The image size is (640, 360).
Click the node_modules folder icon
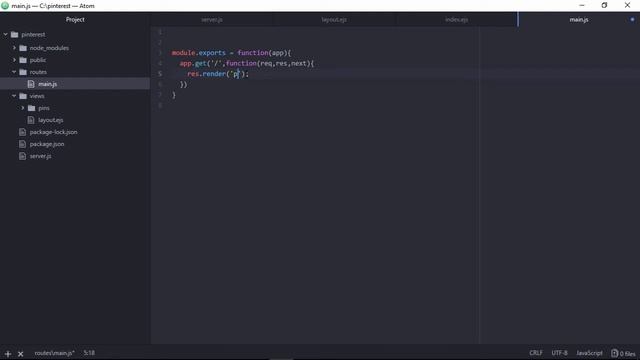23,48
